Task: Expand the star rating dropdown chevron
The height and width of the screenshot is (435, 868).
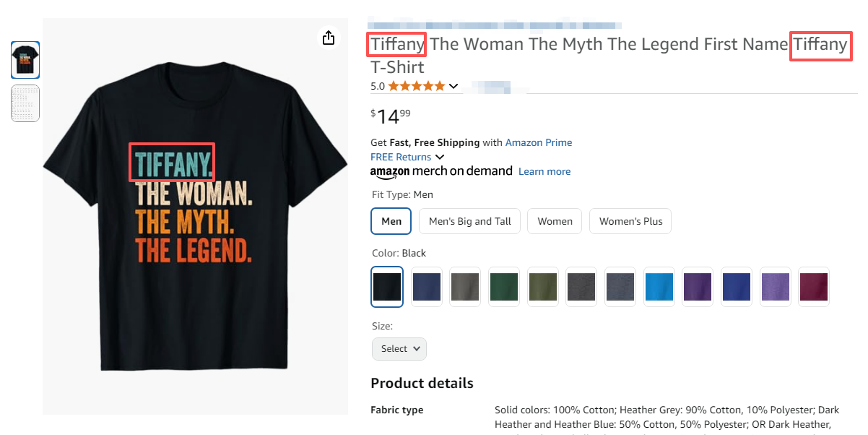Action: [453, 86]
